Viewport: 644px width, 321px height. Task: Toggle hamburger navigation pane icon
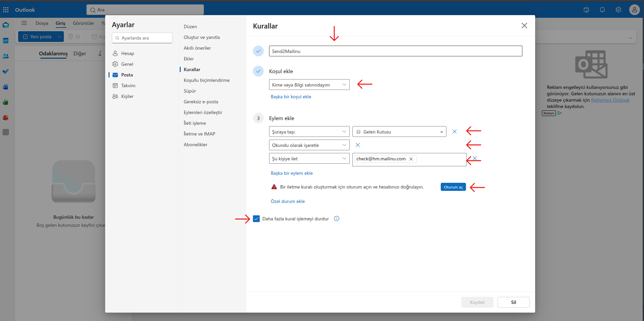point(24,23)
